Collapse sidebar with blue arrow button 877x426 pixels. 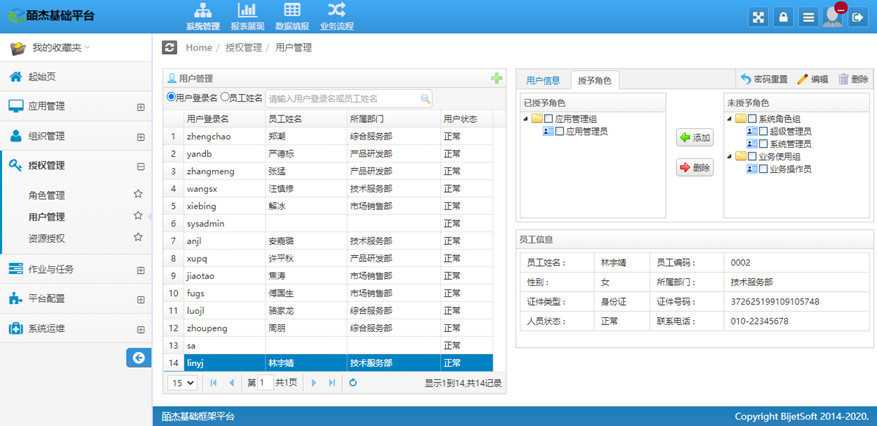(137, 357)
